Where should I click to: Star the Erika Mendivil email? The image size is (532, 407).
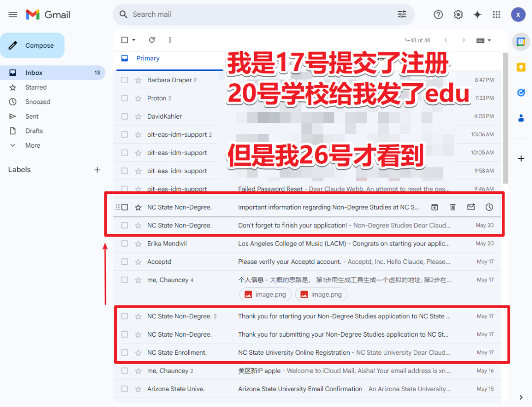[x=138, y=244]
